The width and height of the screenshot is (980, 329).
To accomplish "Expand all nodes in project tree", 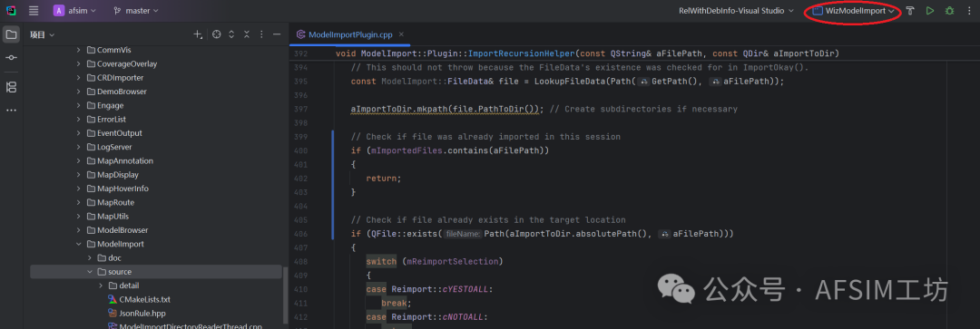I will [x=231, y=34].
